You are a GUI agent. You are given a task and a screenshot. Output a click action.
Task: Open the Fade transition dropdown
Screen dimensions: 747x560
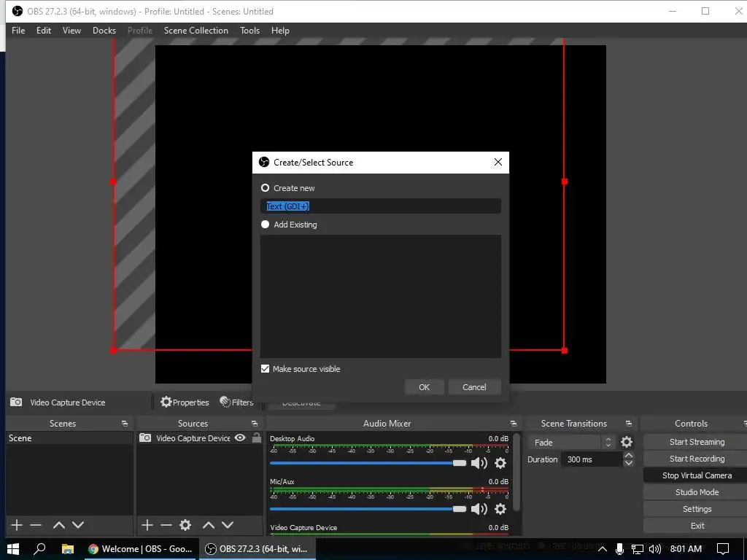[570, 443]
